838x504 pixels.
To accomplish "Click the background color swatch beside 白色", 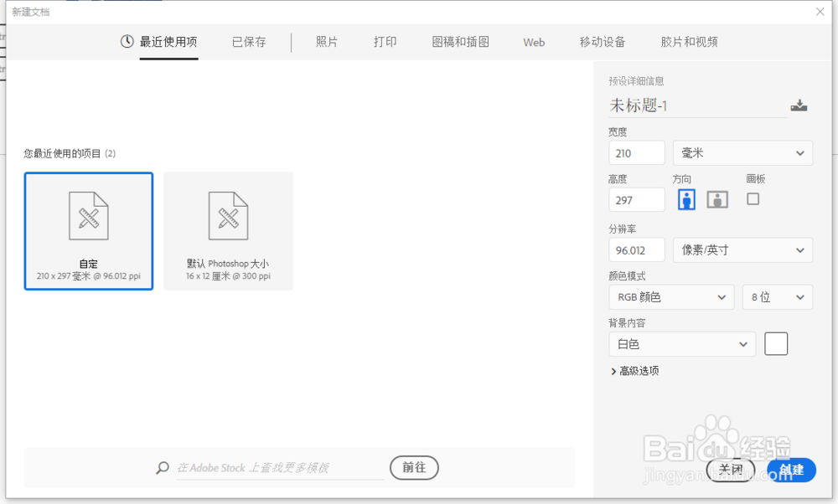I will [775, 343].
